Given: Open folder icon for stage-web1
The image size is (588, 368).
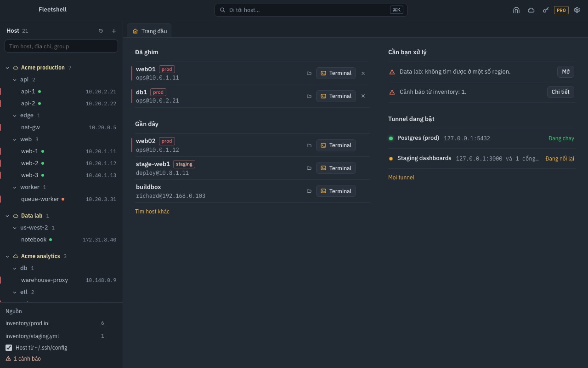Looking at the screenshot, I should click(309, 168).
